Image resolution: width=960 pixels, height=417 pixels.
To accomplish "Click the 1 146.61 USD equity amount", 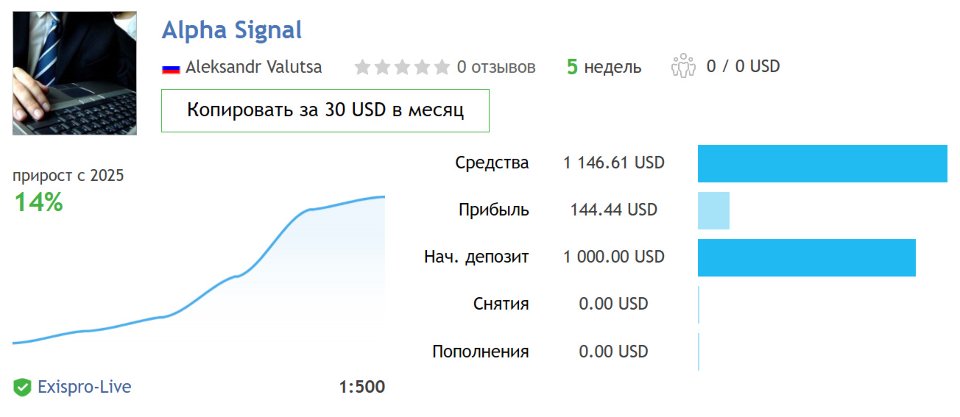I will (614, 163).
